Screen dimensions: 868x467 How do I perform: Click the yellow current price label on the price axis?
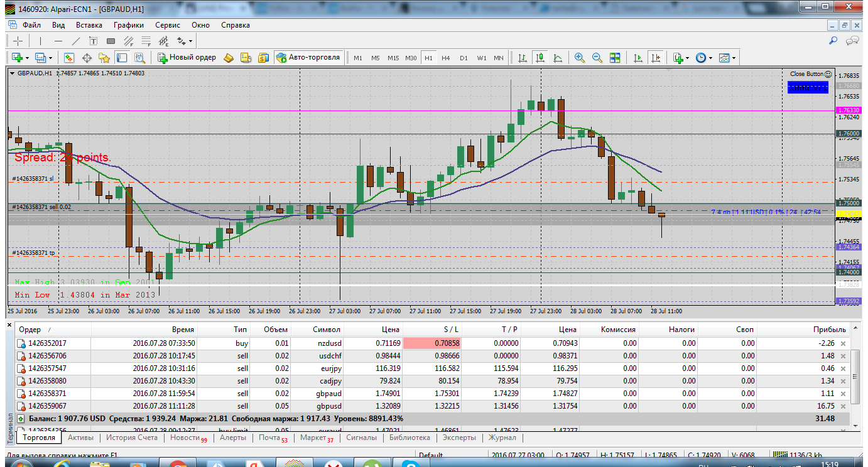pyautogui.click(x=849, y=215)
